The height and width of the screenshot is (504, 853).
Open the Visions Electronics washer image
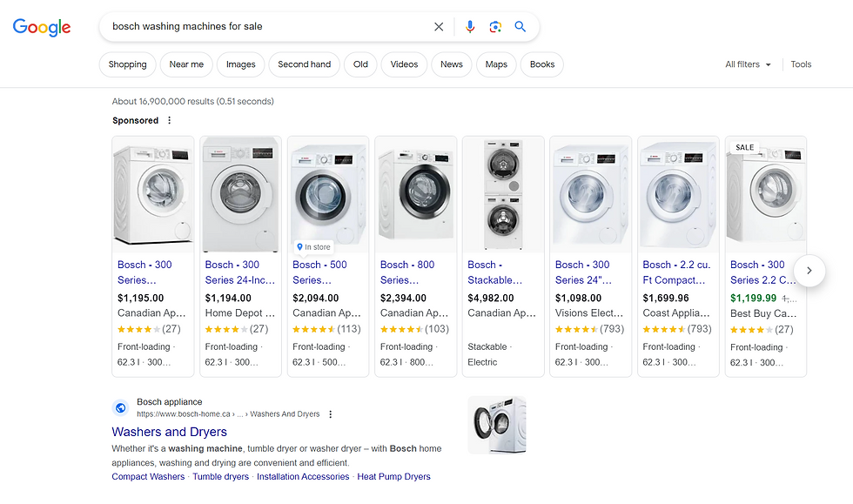pyautogui.click(x=591, y=194)
